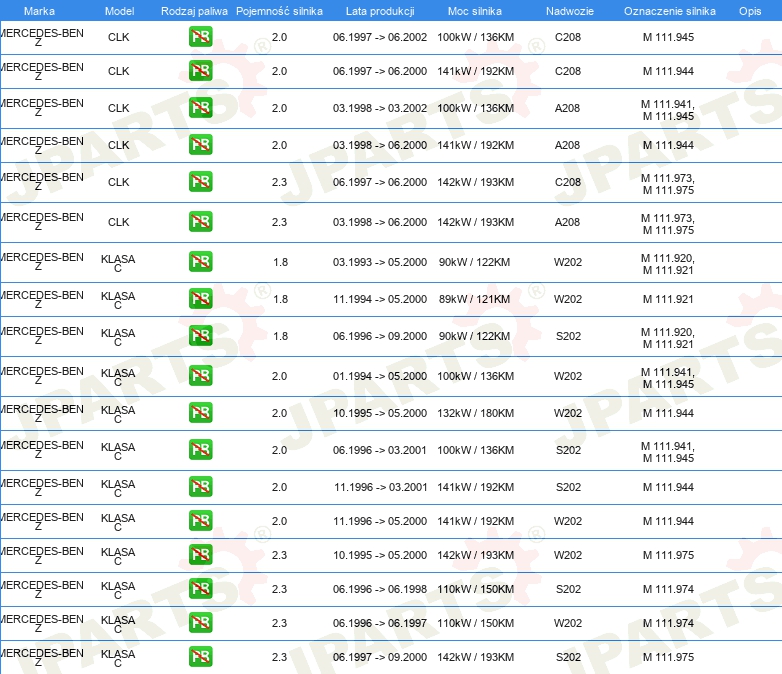Viewport: 782px width, 674px height.
Task: Click the petrol icon for 06.1996 -> 06.1998 S202
Action: tap(200, 589)
